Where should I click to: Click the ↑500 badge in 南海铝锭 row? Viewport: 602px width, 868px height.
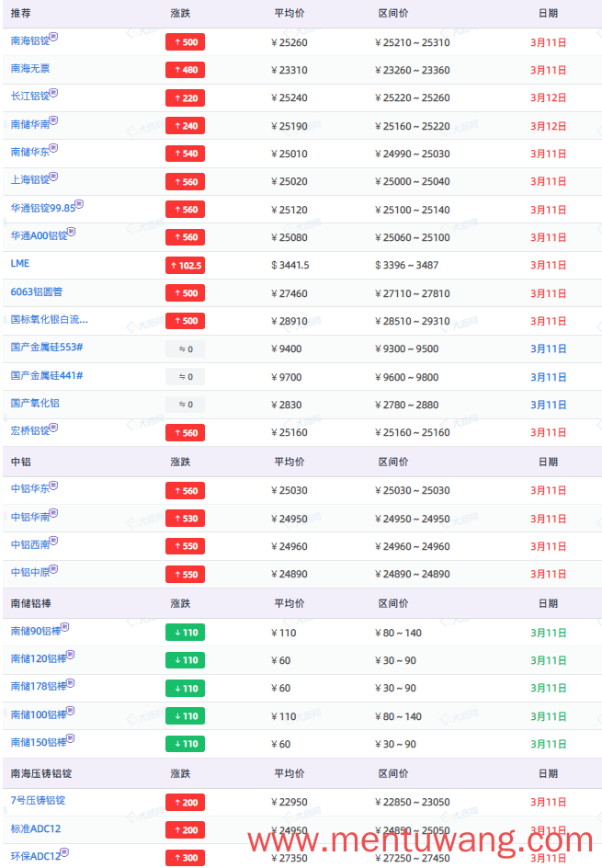click(x=186, y=42)
